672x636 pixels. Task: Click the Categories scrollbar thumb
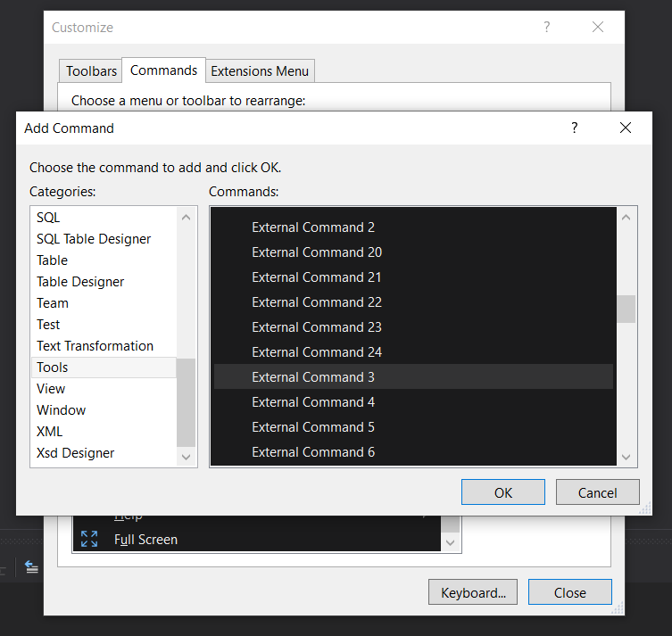(x=186, y=402)
